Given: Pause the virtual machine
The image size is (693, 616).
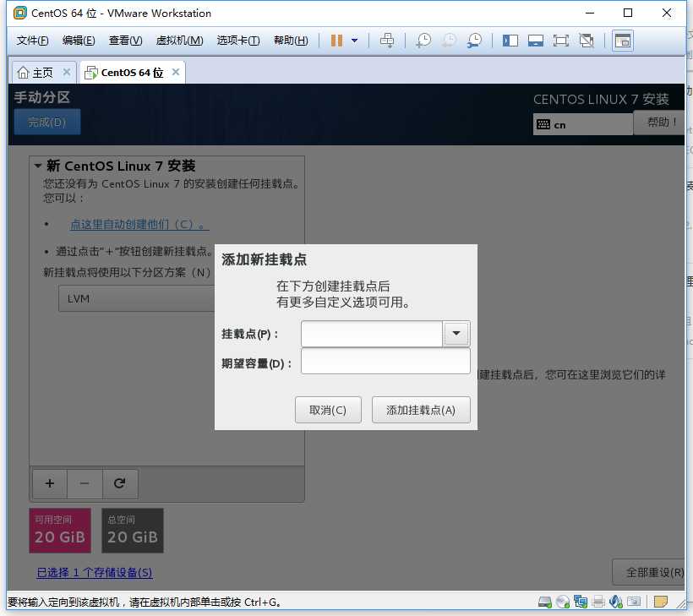Looking at the screenshot, I should [x=336, y=41].
